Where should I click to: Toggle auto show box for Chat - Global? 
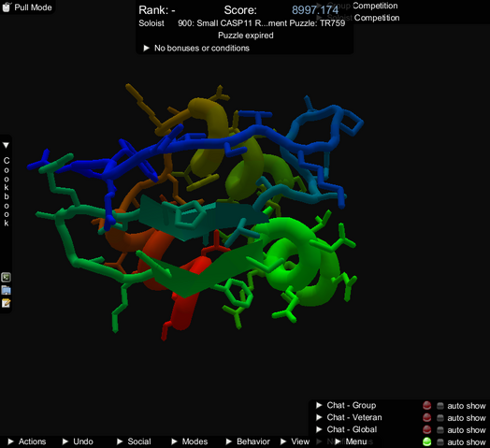[440, 430]
